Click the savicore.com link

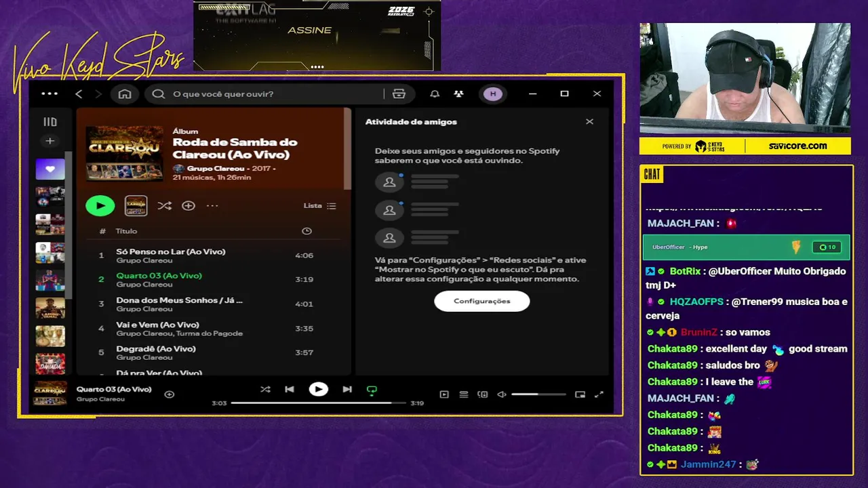(x=797, y=146)
